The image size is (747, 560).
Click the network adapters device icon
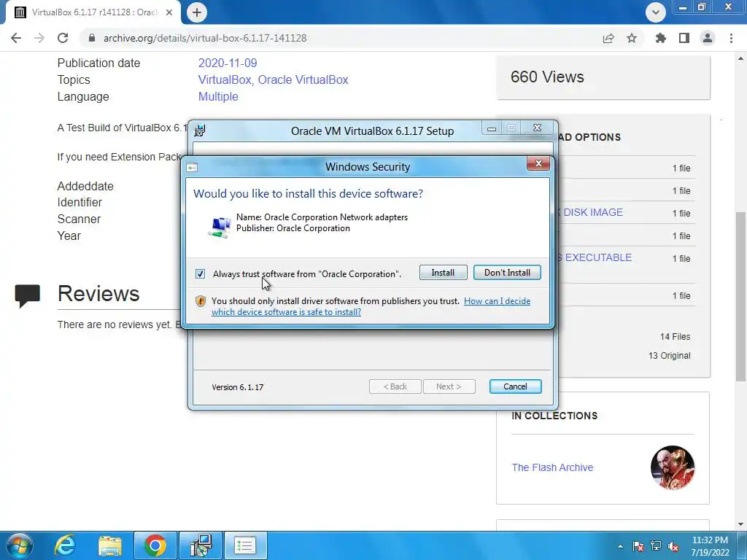[220, 227]
